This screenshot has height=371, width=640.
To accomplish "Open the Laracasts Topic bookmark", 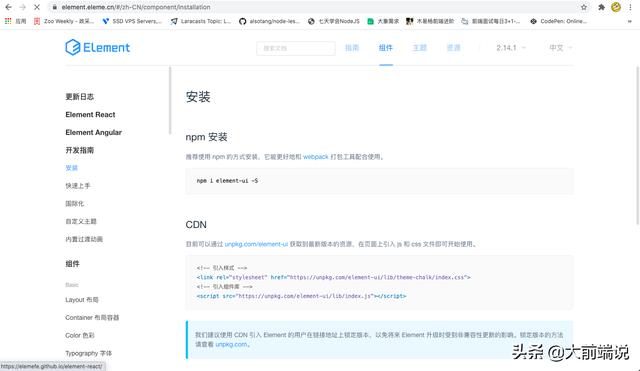I will coord(201,21).
